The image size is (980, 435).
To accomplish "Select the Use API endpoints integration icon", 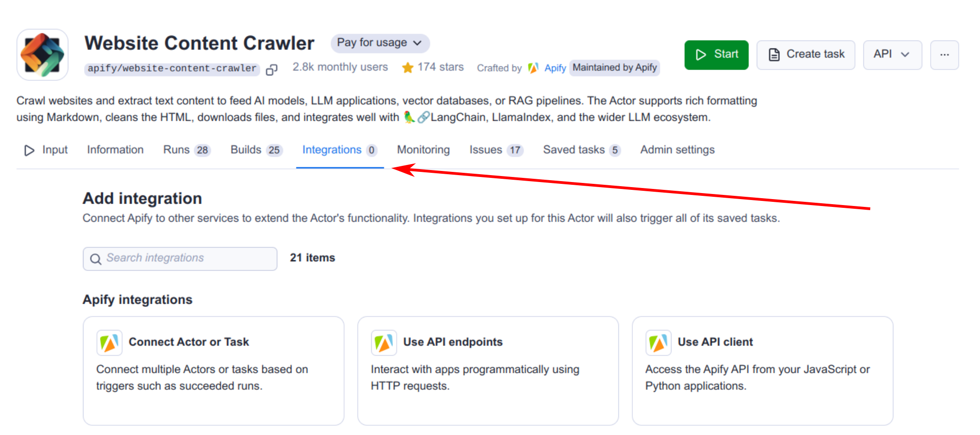I will (x=384, y=342).
